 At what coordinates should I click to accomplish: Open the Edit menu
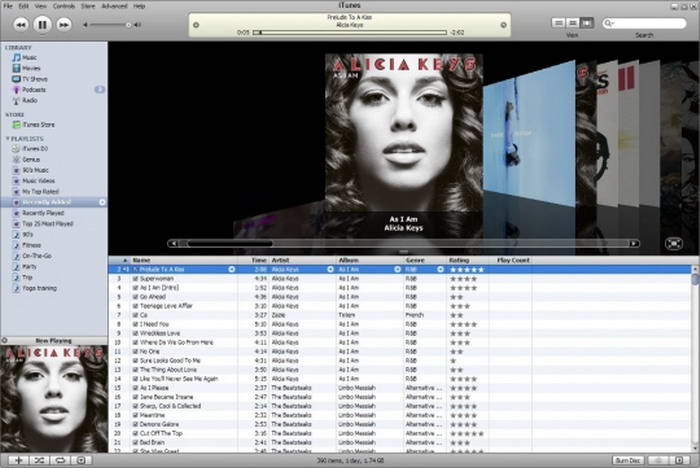(23, 6)
